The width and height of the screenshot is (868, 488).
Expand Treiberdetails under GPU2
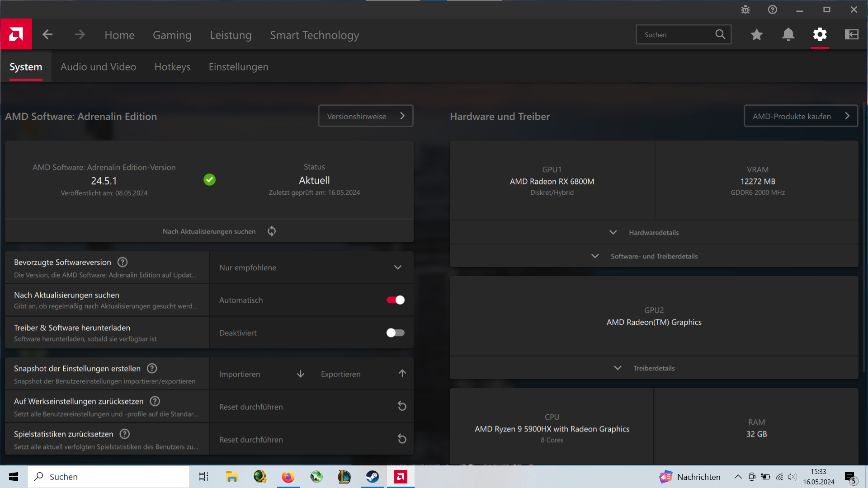(654, 368)
